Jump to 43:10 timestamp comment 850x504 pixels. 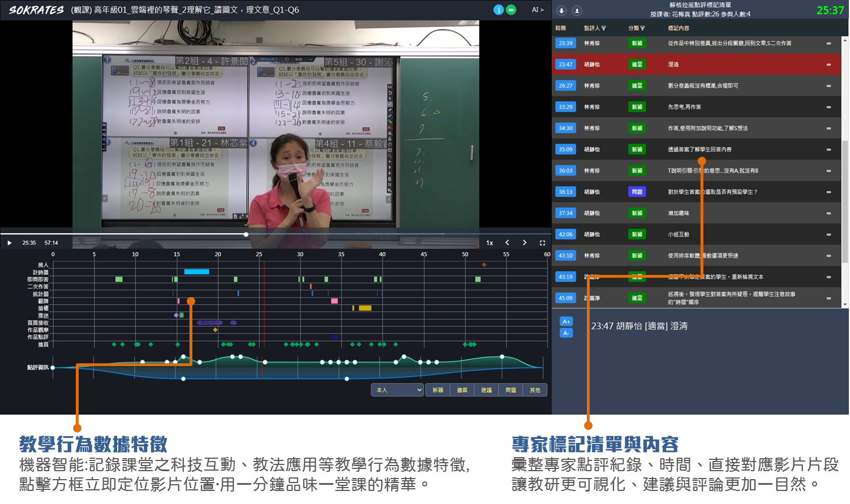click(x=565, y=255)
